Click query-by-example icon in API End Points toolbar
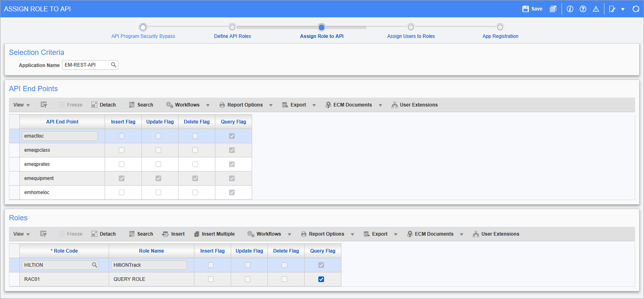This screenshot has width=644, height=299. pyautogui.click(x=44, y=105)
